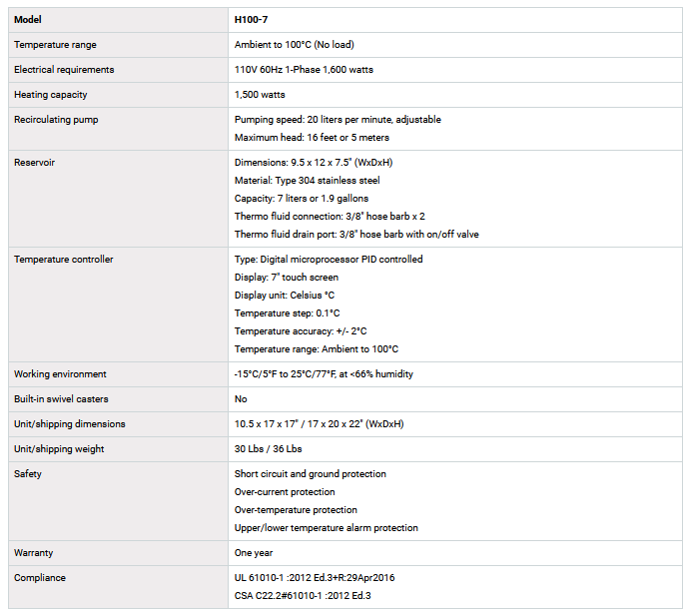Select the UL 61010-1 compliance line

click(315, 578)
